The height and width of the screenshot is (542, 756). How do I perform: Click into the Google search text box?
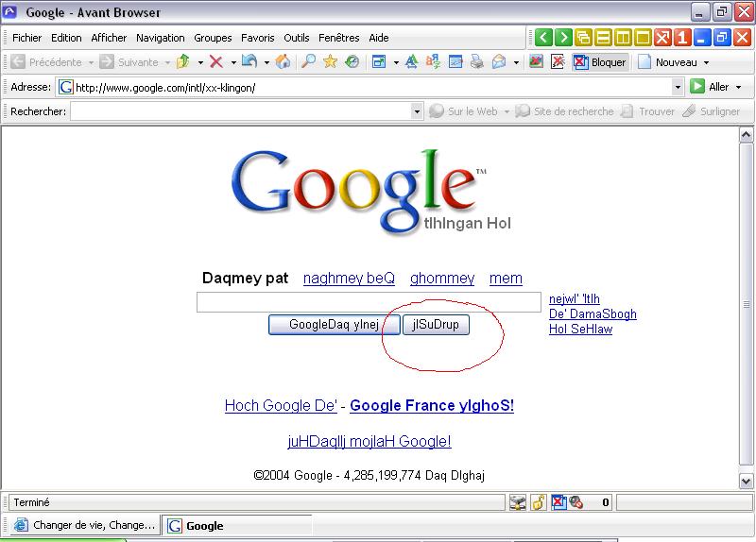click(x=369, y=302)
